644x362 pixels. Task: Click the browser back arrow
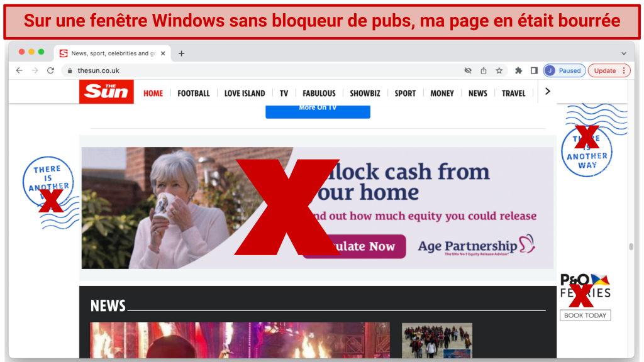19,70
